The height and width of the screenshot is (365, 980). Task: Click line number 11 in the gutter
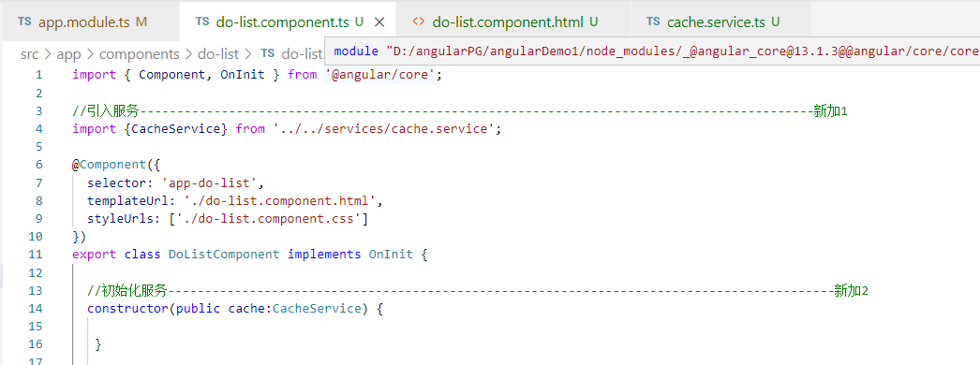[x=36, y=255]
